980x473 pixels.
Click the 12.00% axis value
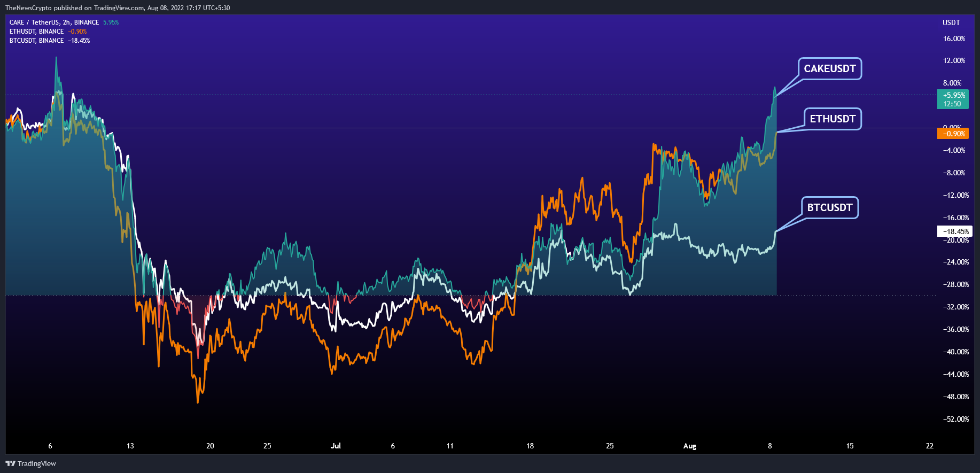(x=954, y=60)
